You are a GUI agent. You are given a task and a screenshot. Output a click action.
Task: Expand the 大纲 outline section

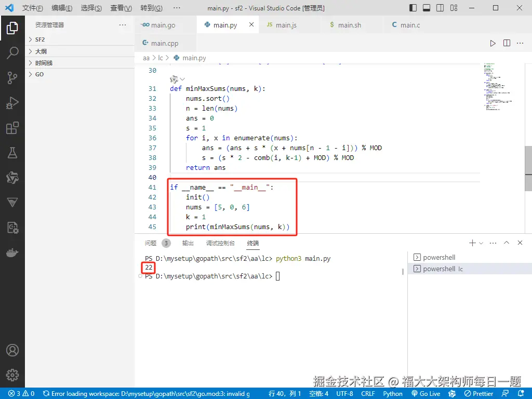80,51
